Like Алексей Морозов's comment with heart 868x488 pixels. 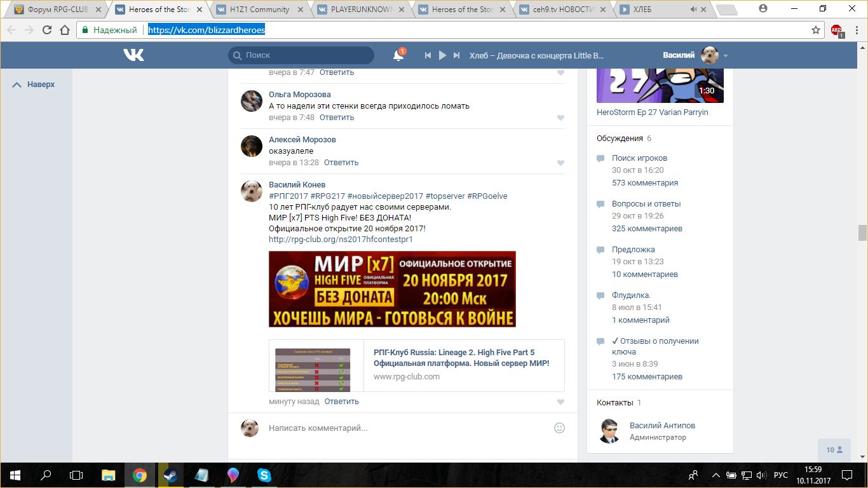[560, 163]
